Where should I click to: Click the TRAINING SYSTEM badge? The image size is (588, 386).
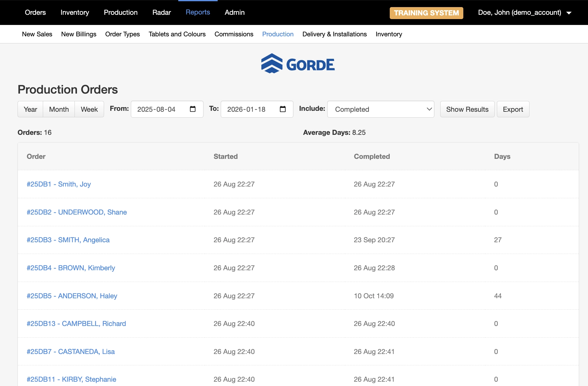[x=426, y=13]
